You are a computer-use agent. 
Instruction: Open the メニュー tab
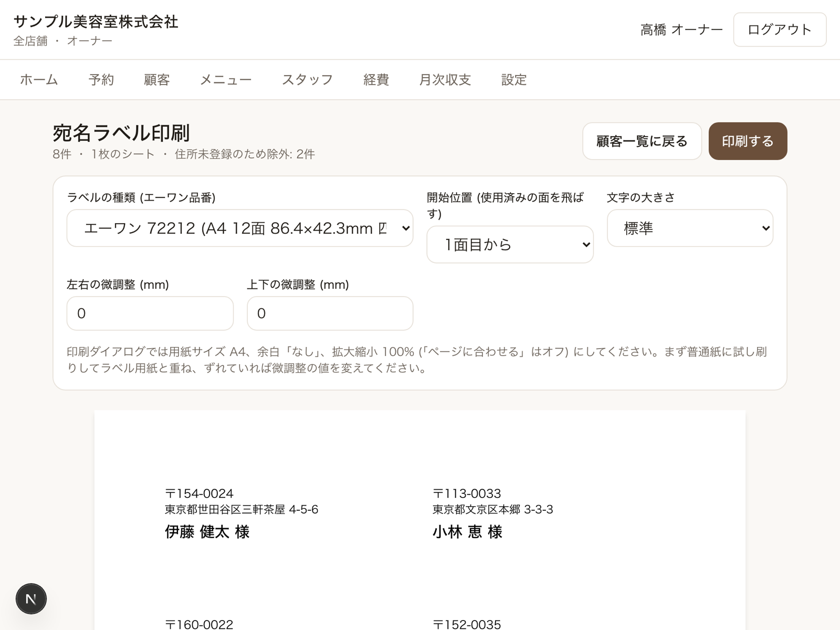tap(226, 80)
